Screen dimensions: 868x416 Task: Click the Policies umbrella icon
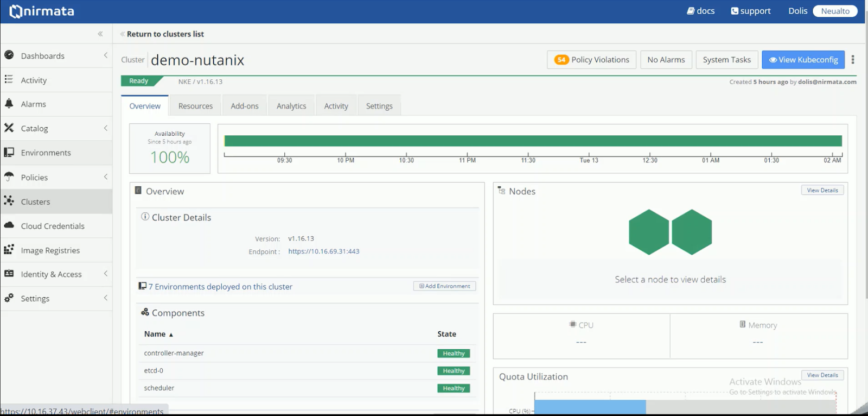[9, 177]
